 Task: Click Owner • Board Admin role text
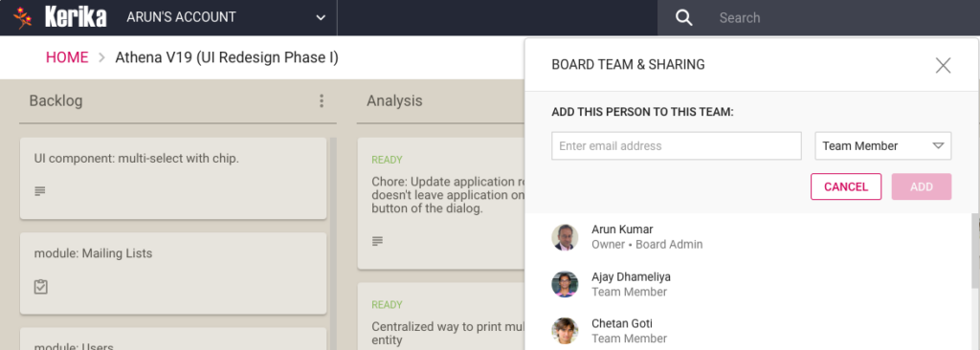647,245
